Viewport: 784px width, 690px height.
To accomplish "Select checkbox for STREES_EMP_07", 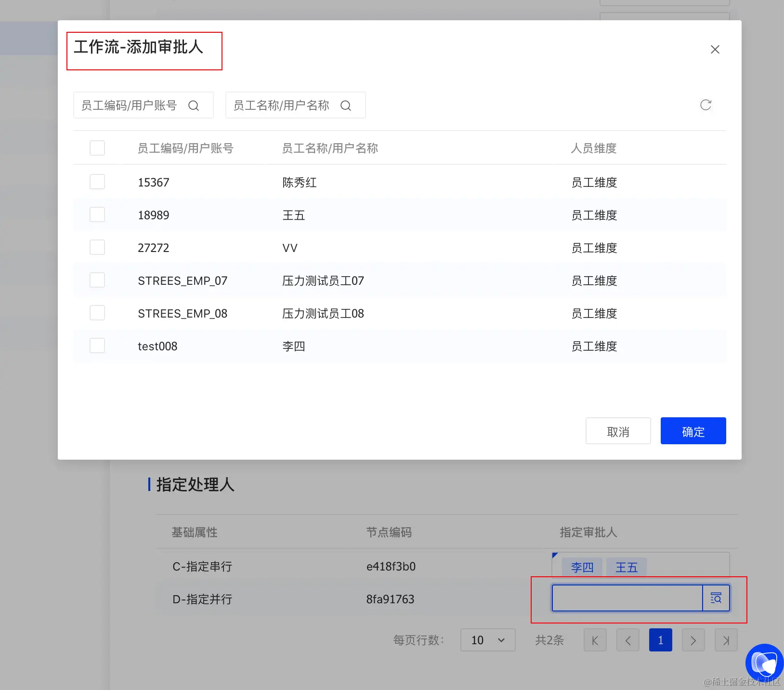I will (x=97, y=280).
